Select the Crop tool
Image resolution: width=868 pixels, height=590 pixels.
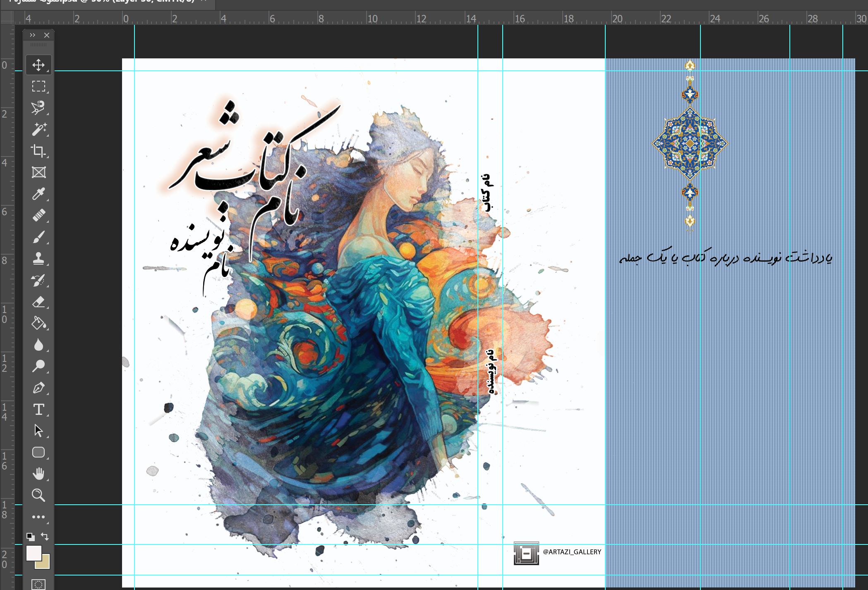(38, 151)
